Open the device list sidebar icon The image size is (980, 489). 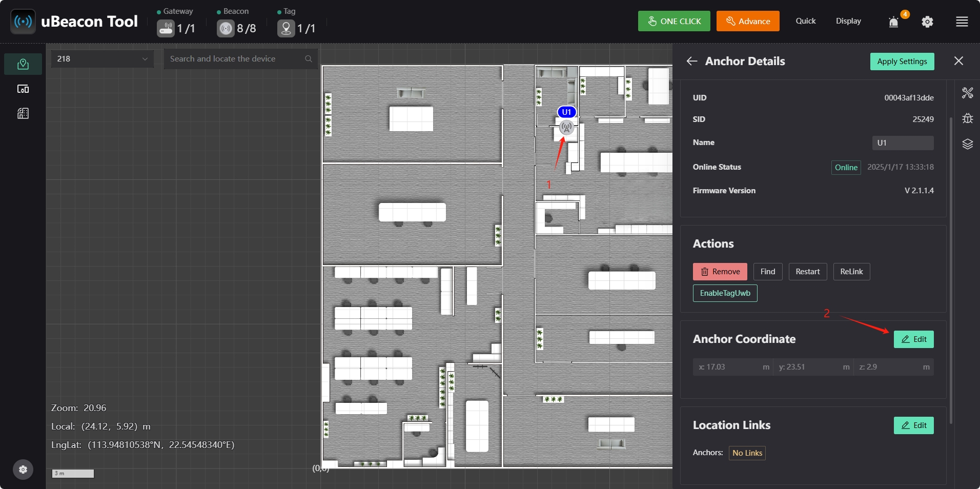click(x=23, y=89)
